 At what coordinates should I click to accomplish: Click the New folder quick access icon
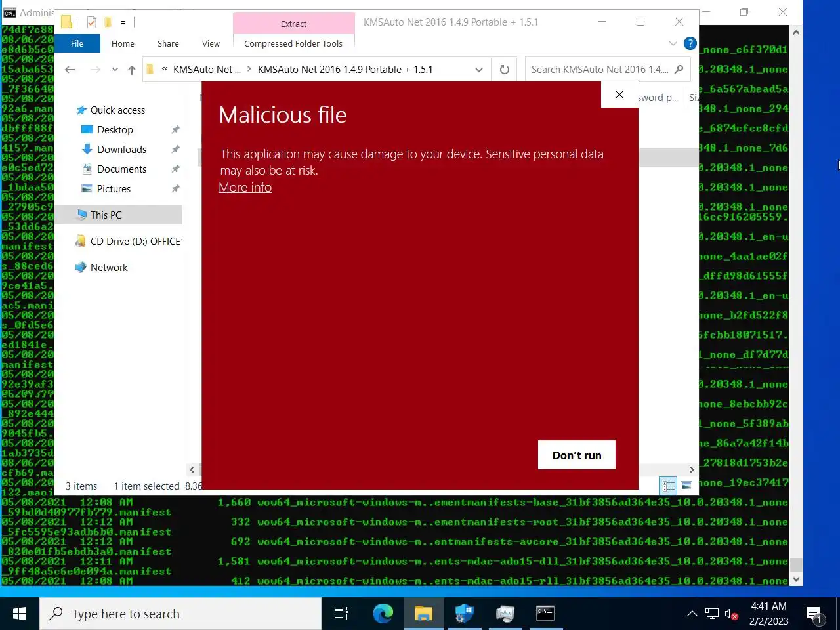108,22
